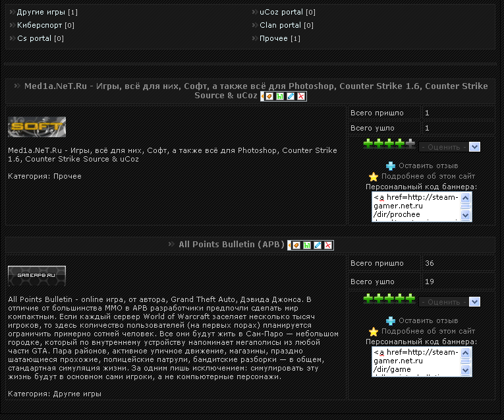
Task: Open the Med1a.NeT.Ru entry title link
Action: (x=256, y=91)
